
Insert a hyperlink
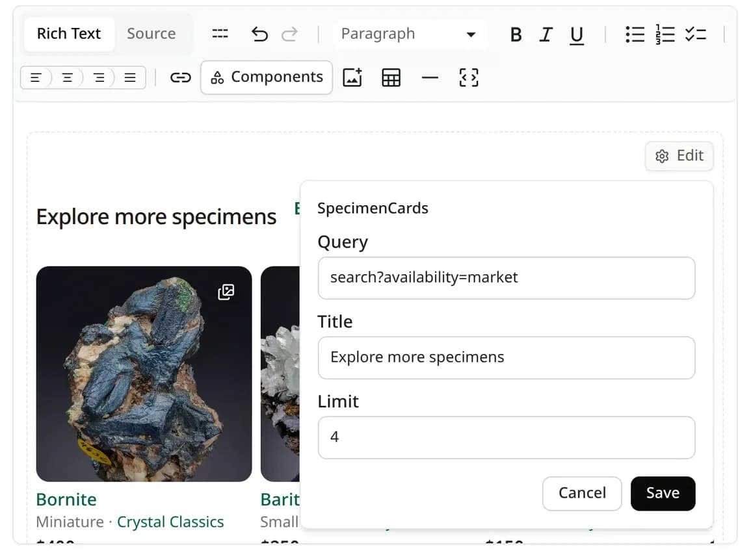181,77
